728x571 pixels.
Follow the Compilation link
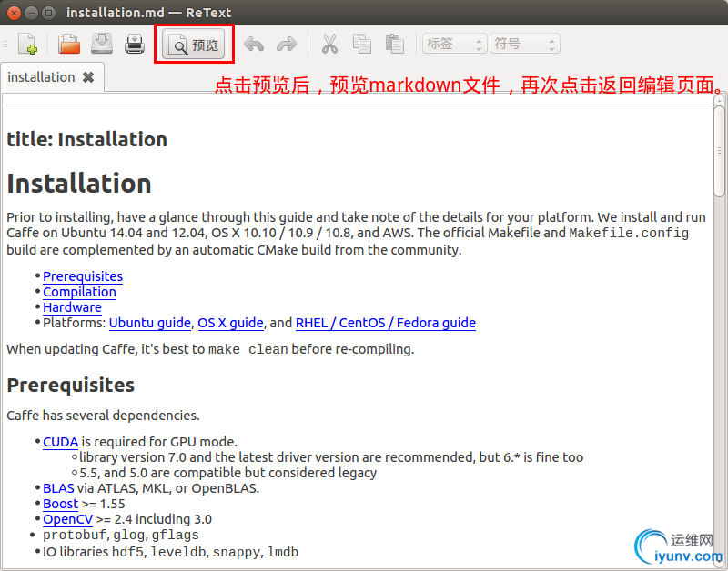pos(79,292)
